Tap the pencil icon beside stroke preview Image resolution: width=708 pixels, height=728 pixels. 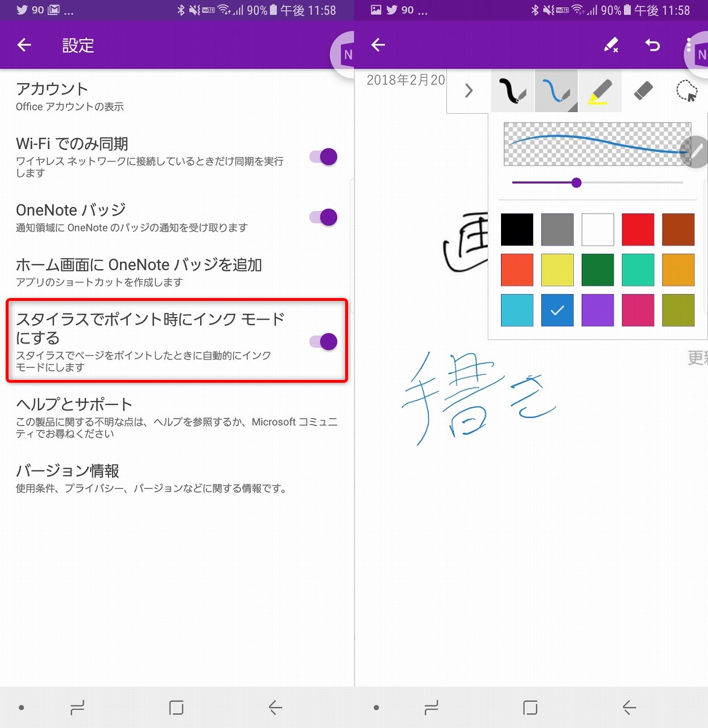695,152
